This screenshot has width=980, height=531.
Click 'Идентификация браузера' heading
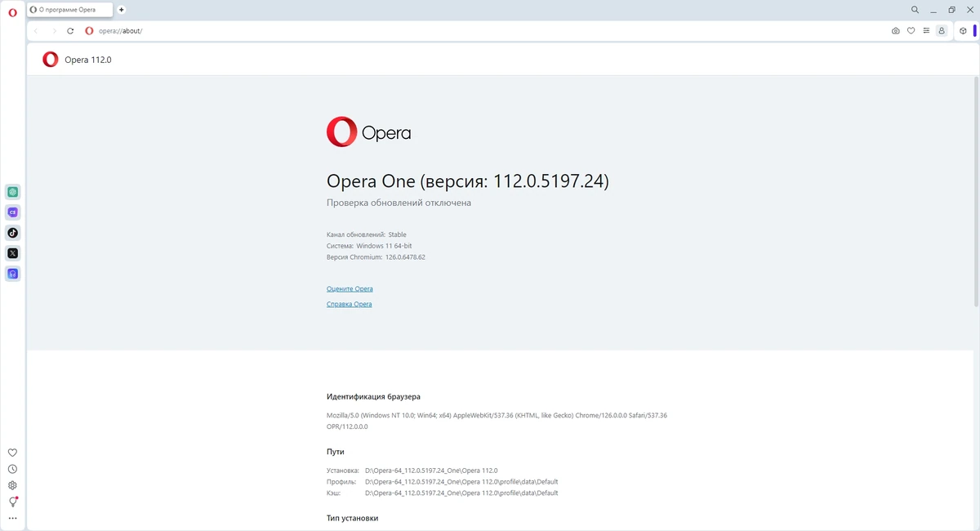373,397
